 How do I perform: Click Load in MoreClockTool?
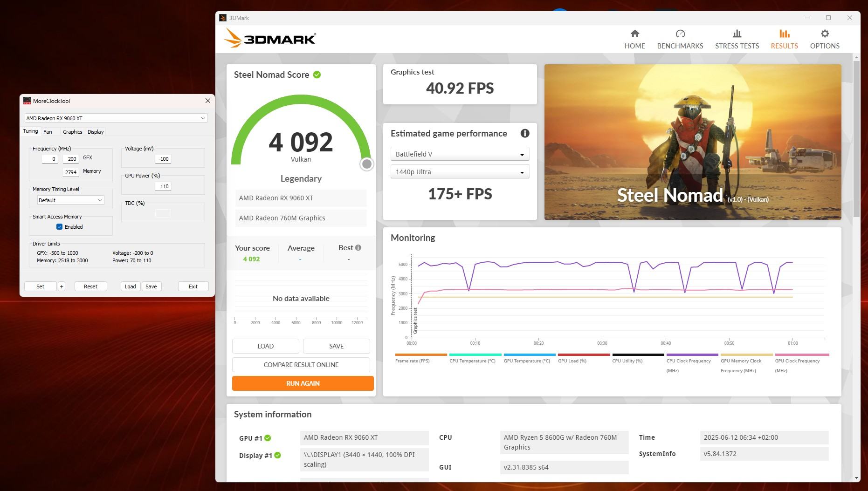[x=131, y=286]
